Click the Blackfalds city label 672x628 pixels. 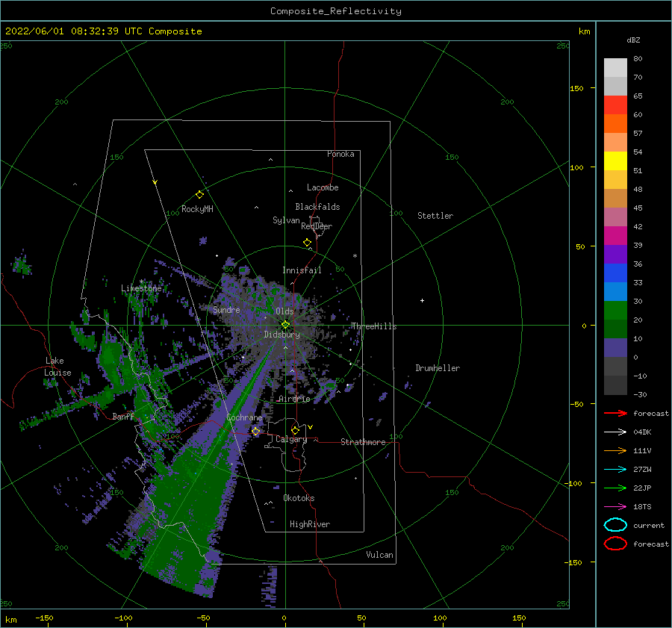pos(317,207)
